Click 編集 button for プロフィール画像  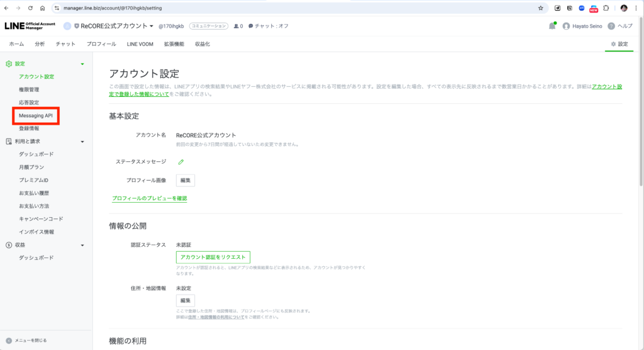tap(186, 180)
